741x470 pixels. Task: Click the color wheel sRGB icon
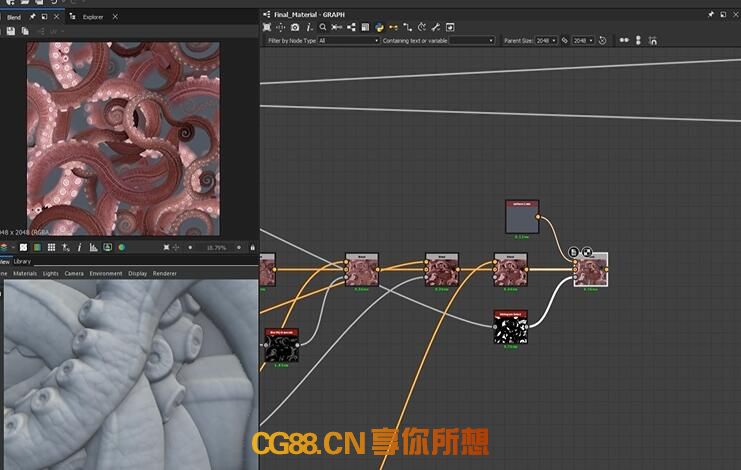121,247
